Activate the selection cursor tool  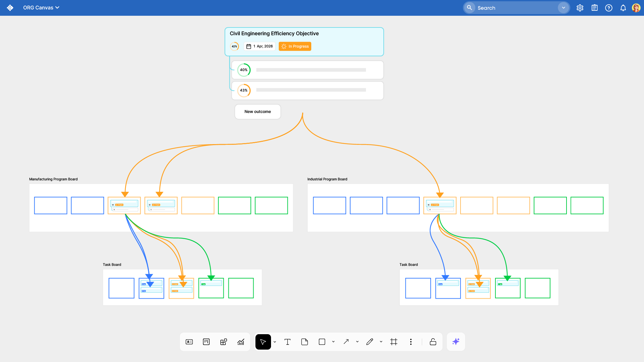(x=263, y=342)
